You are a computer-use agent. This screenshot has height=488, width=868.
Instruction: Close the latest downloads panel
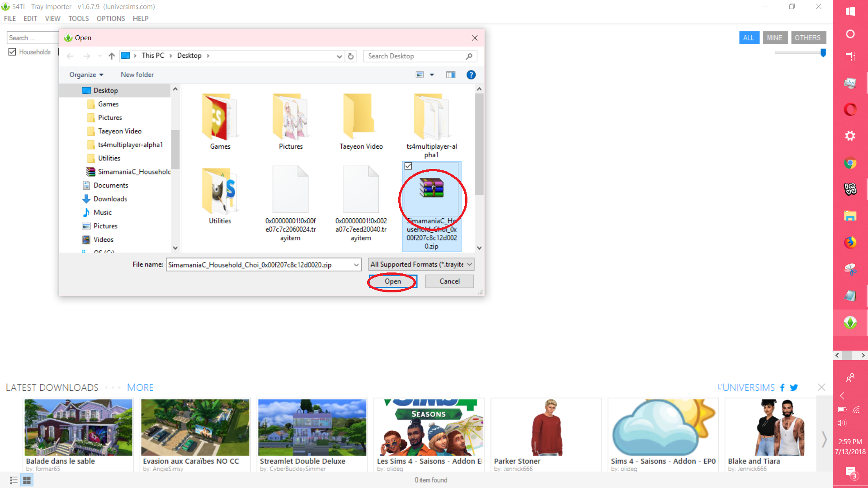[x=821, y=388]
